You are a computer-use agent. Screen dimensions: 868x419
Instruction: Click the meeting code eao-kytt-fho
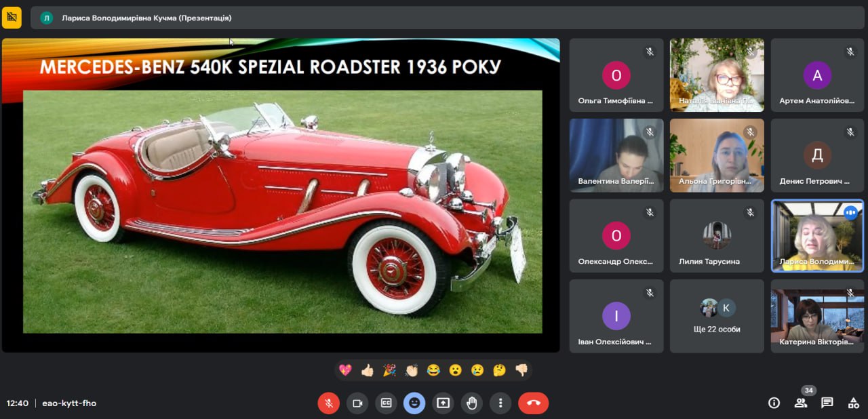(69, 403)
